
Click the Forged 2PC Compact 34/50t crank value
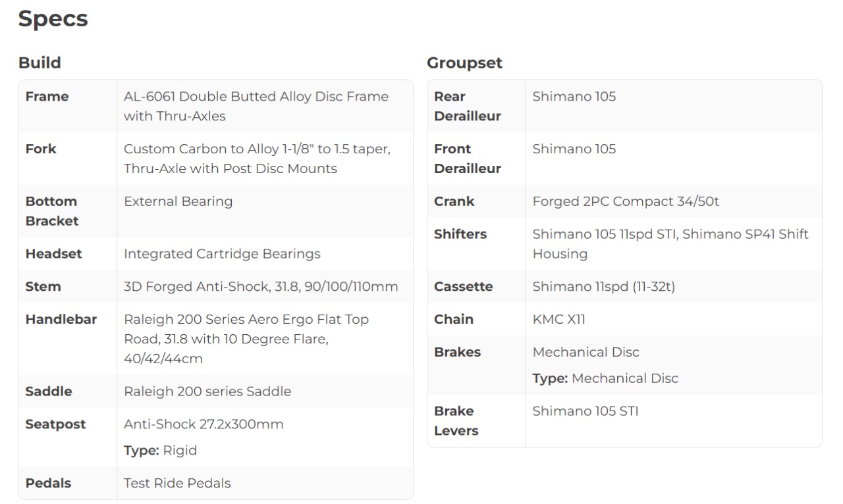pyautogui.click(x=626, y=202)
